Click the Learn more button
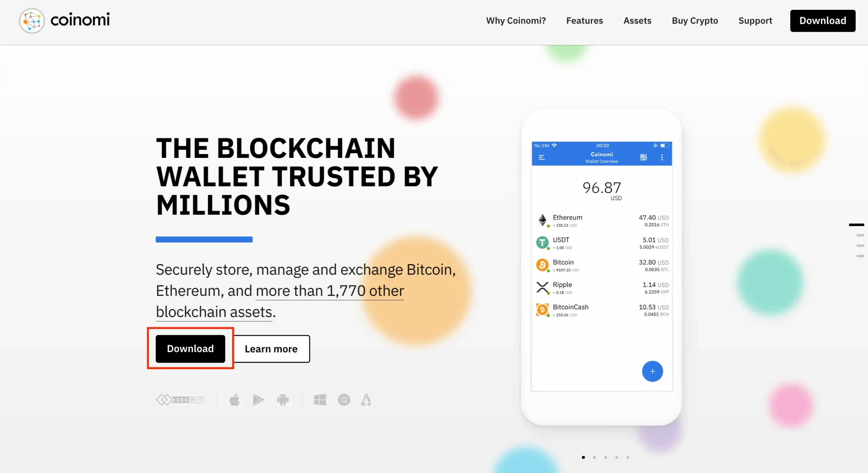The width and height of the screenshot is (868, 473). pyautogui.click(x=271, y=348)
